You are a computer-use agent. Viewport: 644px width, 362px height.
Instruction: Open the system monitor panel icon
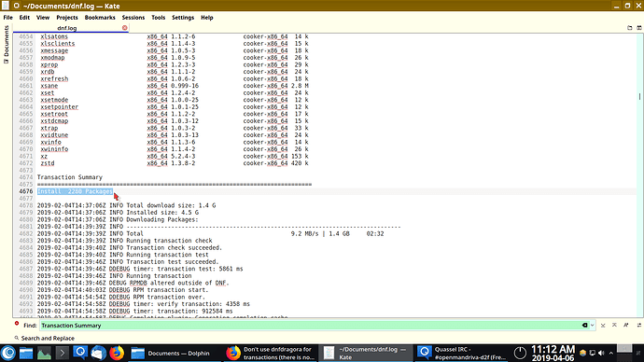pos(44,353)
